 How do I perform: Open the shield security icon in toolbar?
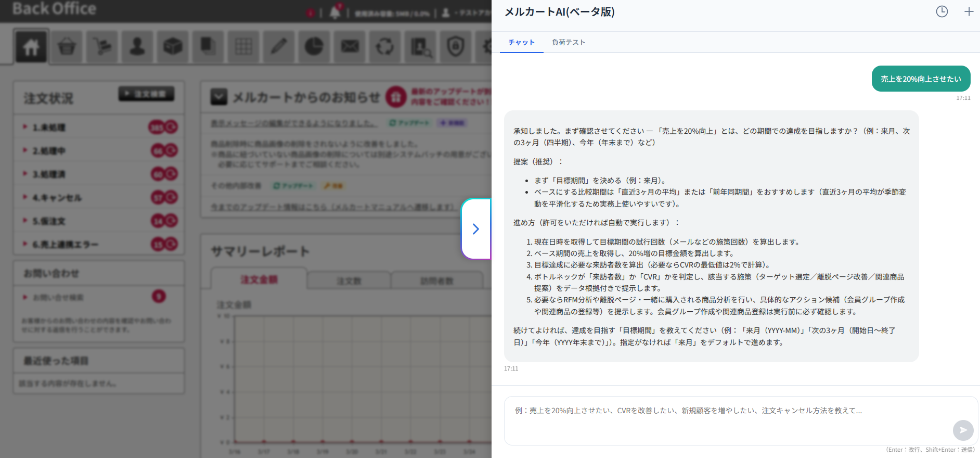point(456,47)
